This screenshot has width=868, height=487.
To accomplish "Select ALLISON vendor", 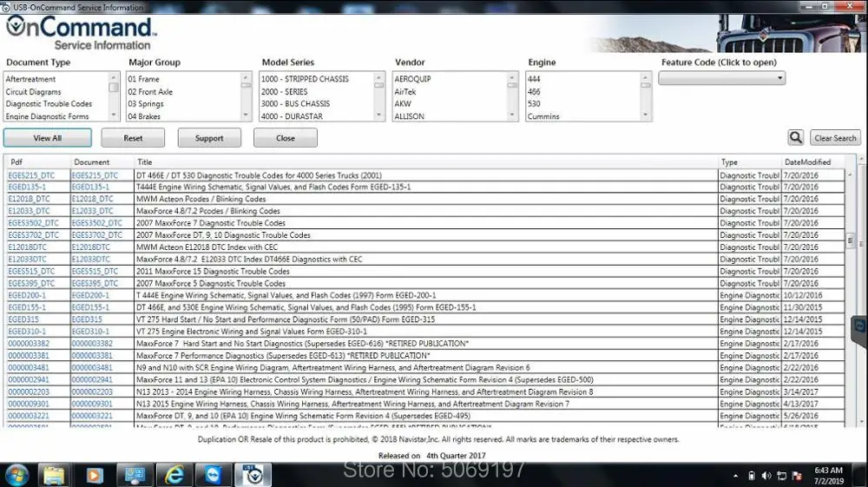I will pyautogui.click(x=409, y=116).
